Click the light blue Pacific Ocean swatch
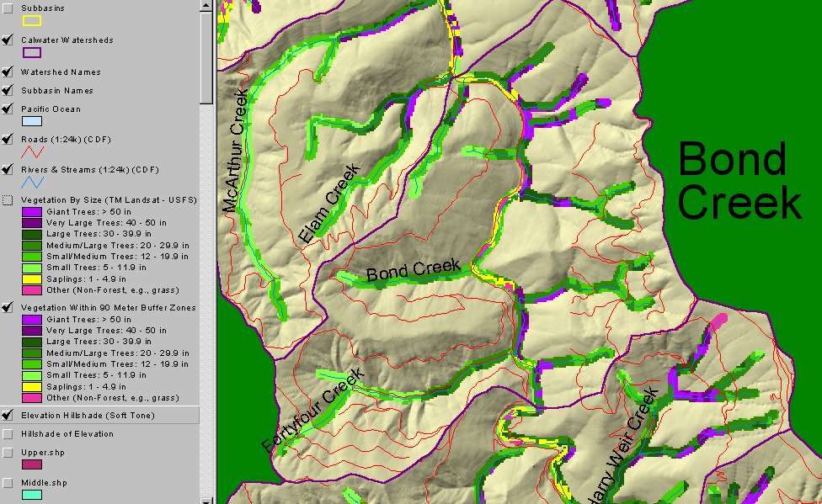822x504 pixels. 31,121
